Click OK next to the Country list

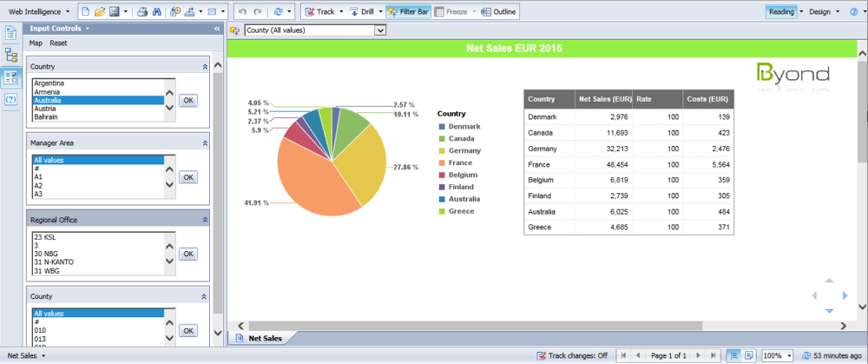(x=187, y=100)
